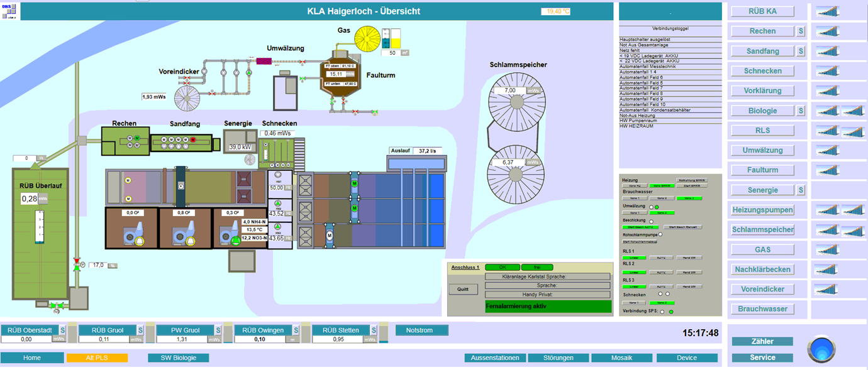The image size is (868, 370).
Task: Toggle the green Umwälzung radio indicator
Action: (x=657, y=207)
